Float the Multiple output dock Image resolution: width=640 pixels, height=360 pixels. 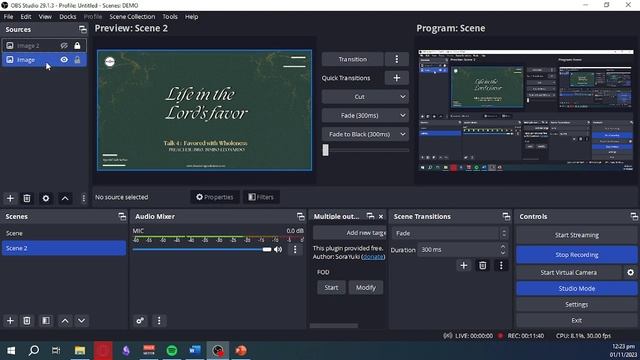point(370,216)
